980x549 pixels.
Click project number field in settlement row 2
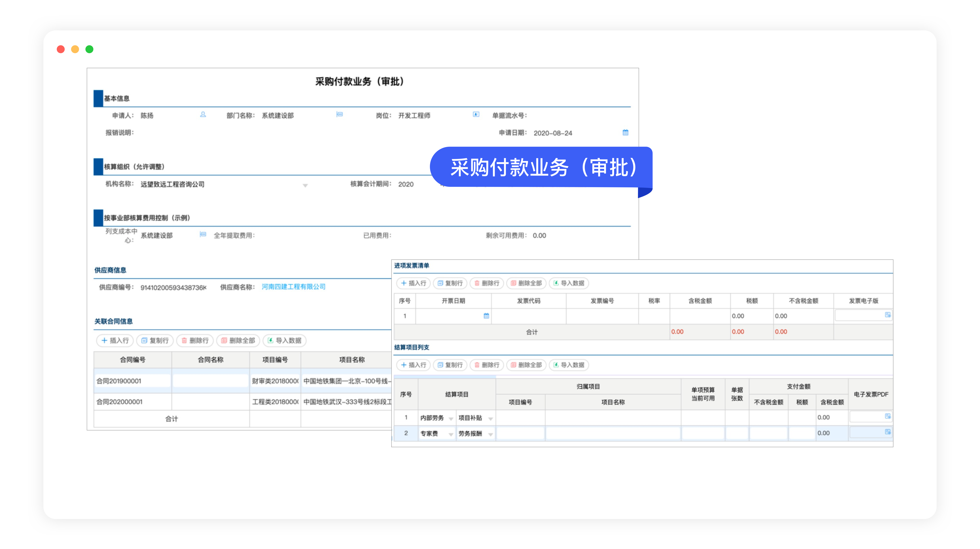click(x=520, y=433)
